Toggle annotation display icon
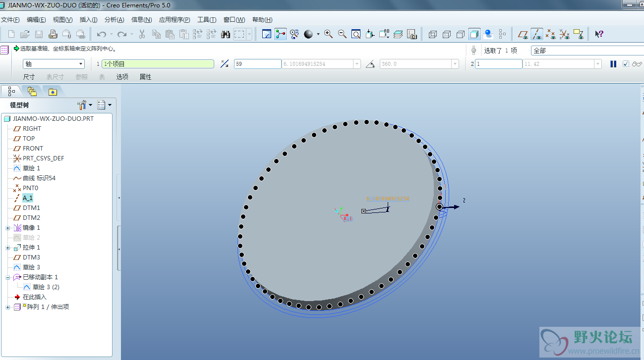644x360 pixels. click(578, 34)
